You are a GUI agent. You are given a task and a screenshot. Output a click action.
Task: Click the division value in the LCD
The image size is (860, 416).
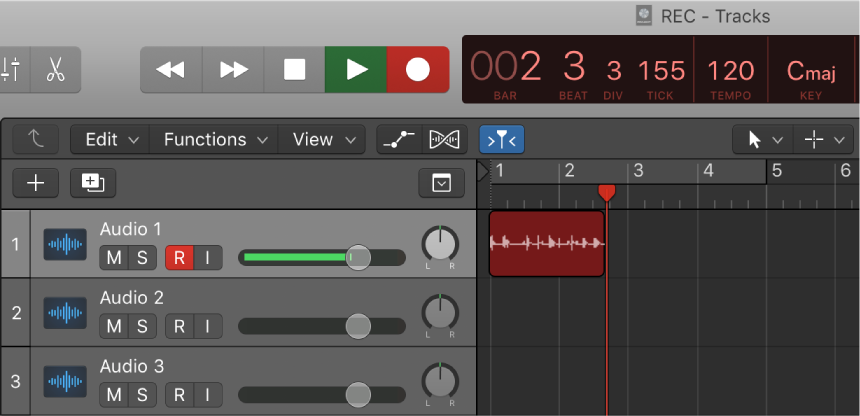point(614,71)
